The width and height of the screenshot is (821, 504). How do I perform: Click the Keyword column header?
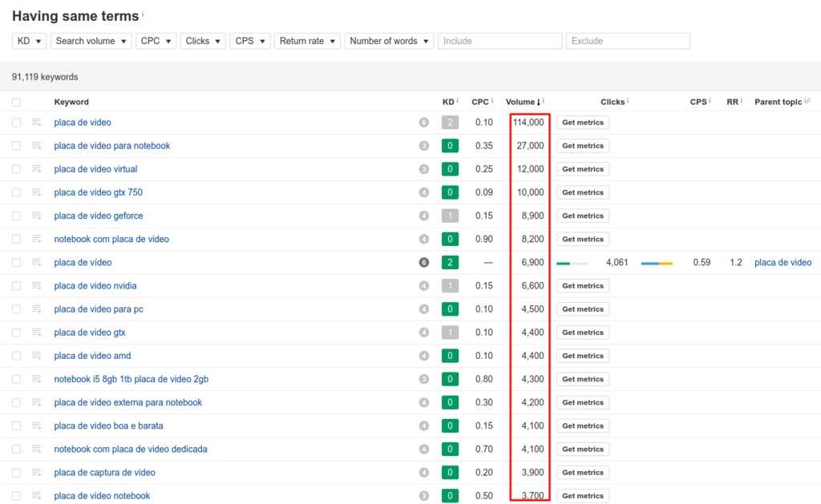click(x=71, y=102)
